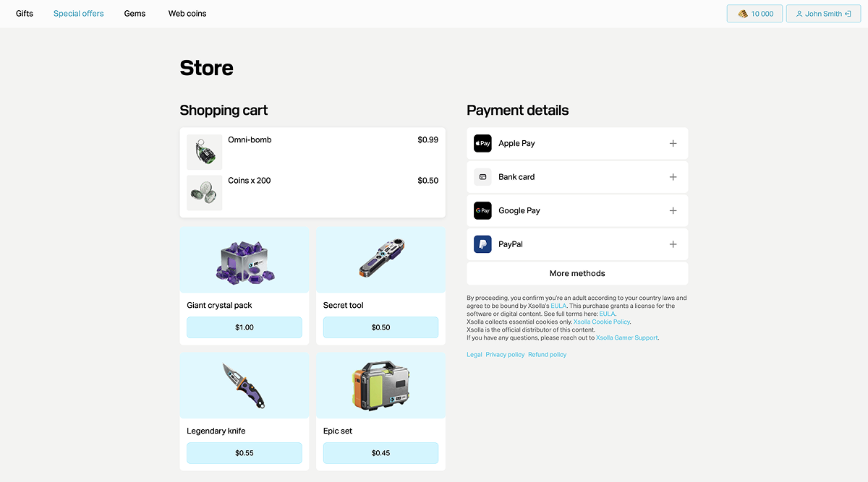This screenshot has height=482, width=868.
Task: Click the PayPal logo icon
Action: pyautogui.click(x=482, y=244)
